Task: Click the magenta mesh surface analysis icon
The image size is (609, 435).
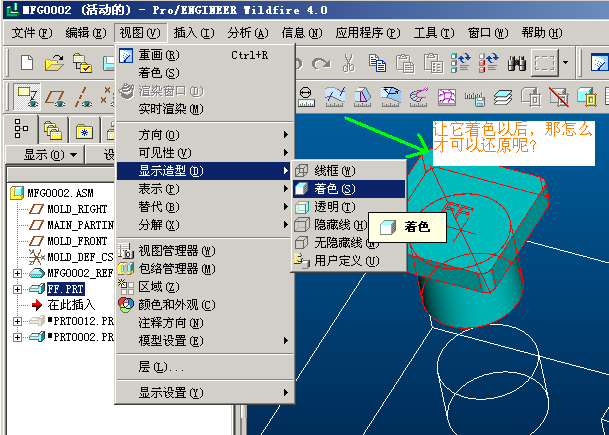Action: tap(447, 97)
